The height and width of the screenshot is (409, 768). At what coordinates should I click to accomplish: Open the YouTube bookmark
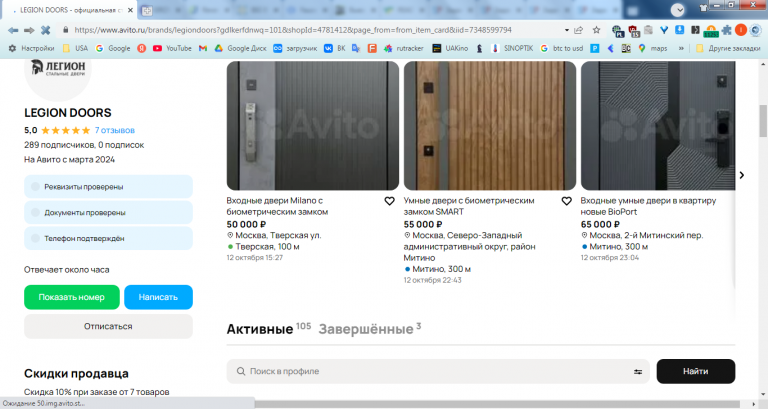pyautogui.click(x=172, y=48)
